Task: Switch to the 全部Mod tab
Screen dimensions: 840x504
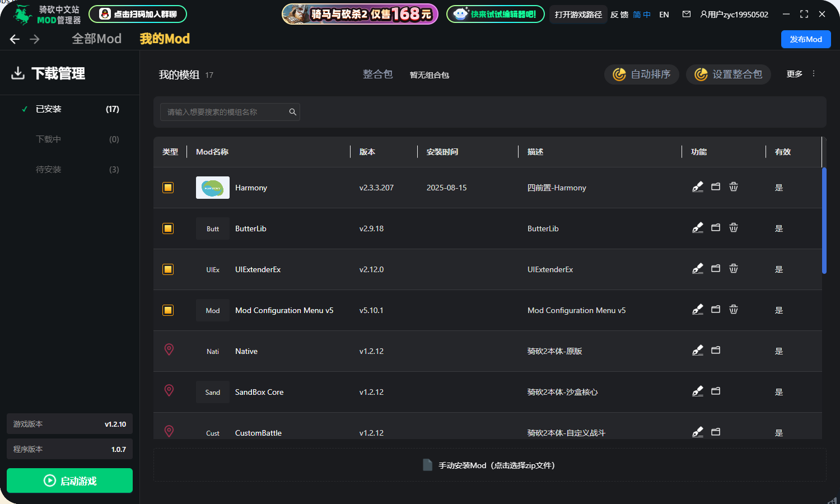Action: [x=97, y=39]
